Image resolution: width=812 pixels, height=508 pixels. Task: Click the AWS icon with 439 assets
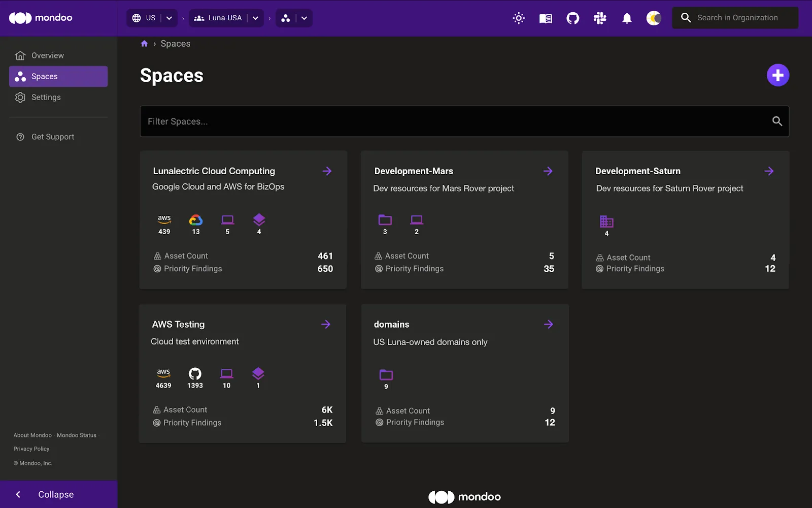point(164,219)
